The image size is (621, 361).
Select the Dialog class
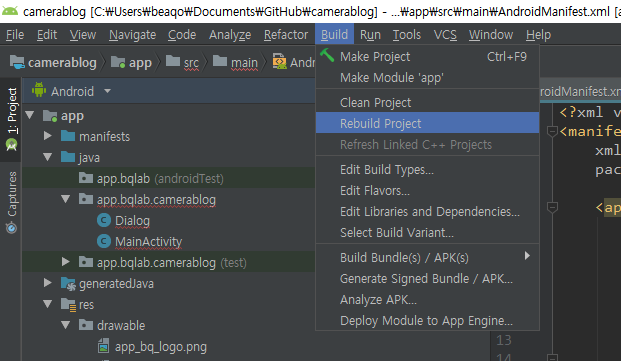132,220
